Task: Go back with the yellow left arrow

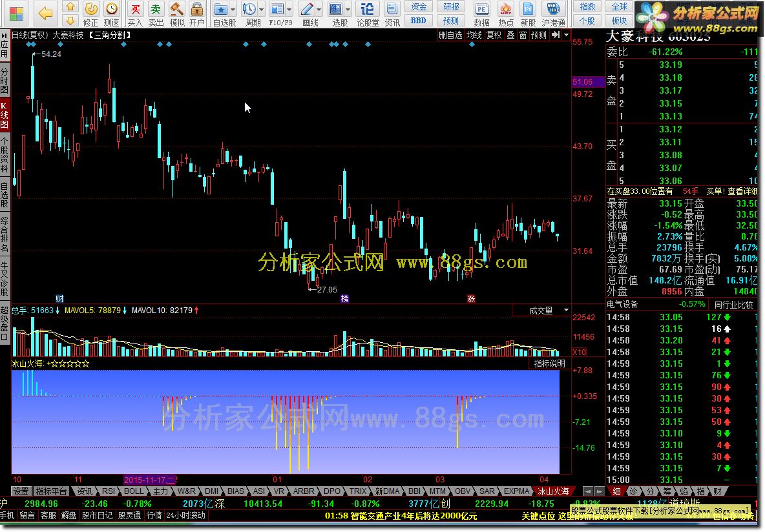Action: coord(45,13)
